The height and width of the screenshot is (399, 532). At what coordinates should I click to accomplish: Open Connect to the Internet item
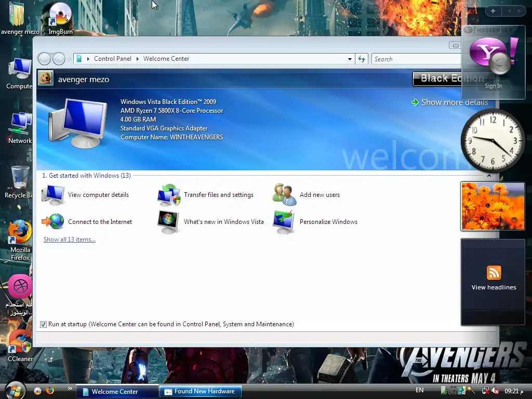tap(87, 221)
